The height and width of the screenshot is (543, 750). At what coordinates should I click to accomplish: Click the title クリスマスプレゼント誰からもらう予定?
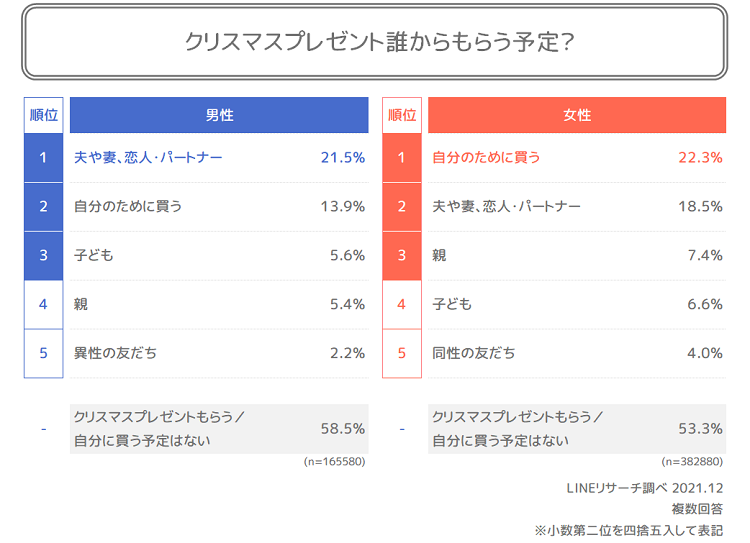tap(379, 42)
